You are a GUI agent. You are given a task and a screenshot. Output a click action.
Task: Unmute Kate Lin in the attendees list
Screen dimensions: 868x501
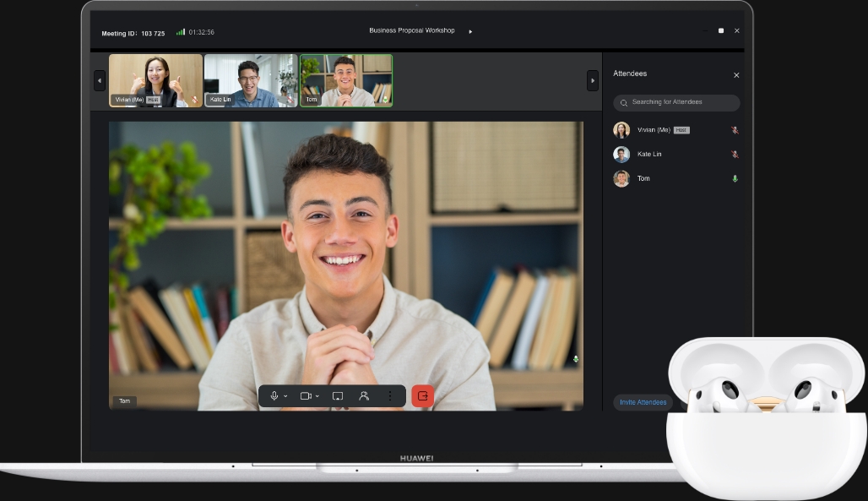coord(735,155)
